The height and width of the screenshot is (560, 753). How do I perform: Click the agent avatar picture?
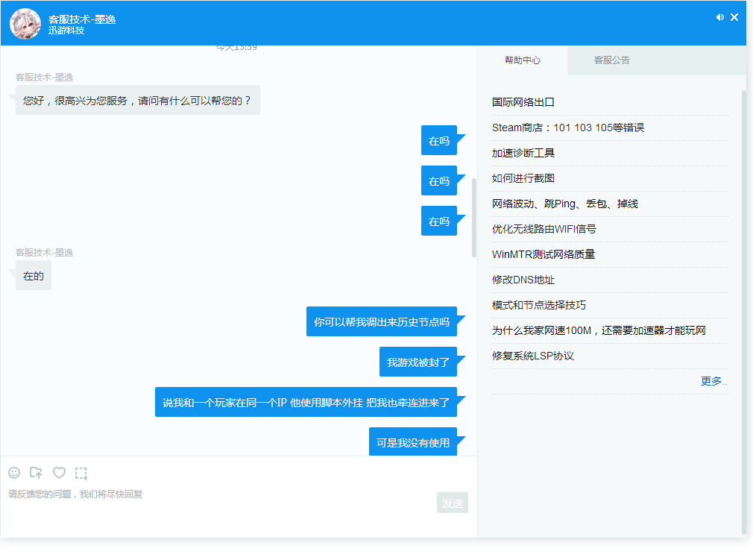click(x=25, y=24)
